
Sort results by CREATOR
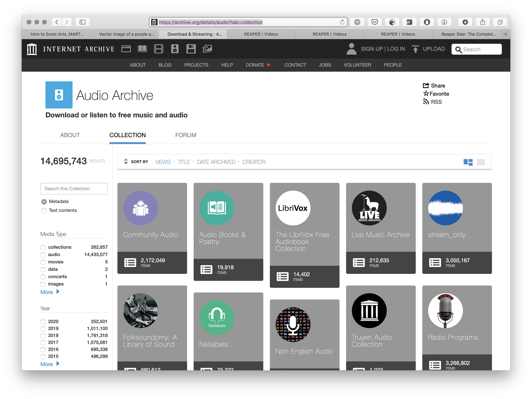point(254,162)
